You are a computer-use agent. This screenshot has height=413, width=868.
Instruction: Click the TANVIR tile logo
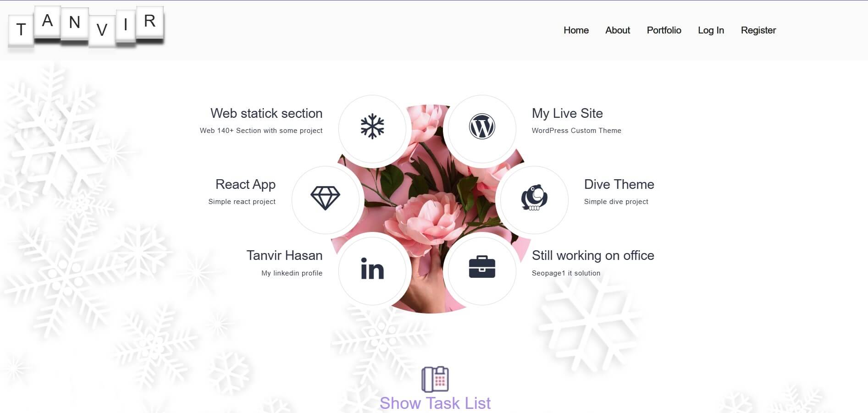(86, 28)
